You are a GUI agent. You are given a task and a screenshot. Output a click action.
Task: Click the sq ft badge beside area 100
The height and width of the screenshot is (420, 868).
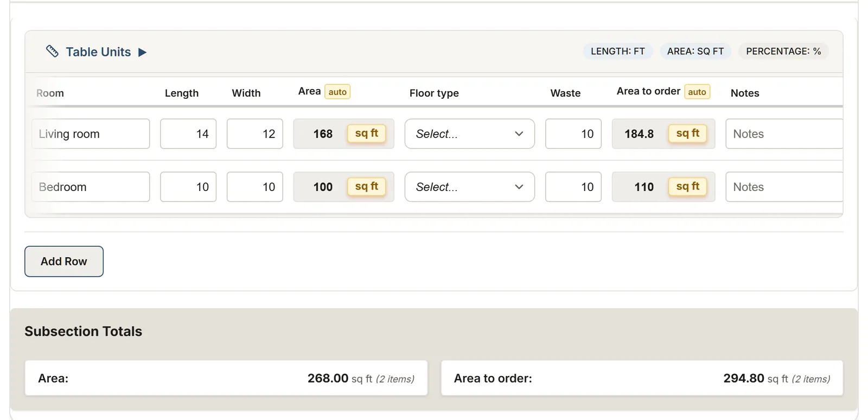(367, 187)
